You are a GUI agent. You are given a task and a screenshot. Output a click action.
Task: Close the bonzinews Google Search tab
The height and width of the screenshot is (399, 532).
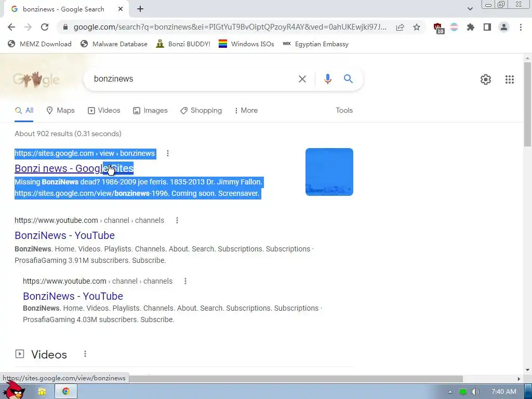pyautogui.click(x=121, y=9)
